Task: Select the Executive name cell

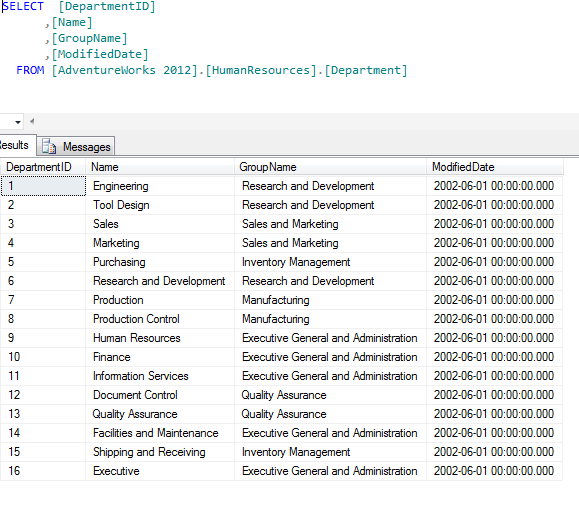Action: point(160,471)
